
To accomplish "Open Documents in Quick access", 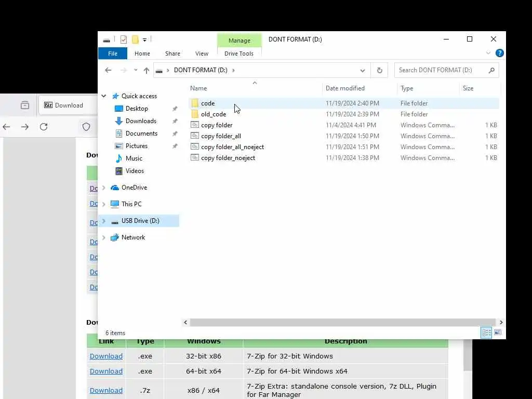I will pos(141,134).
